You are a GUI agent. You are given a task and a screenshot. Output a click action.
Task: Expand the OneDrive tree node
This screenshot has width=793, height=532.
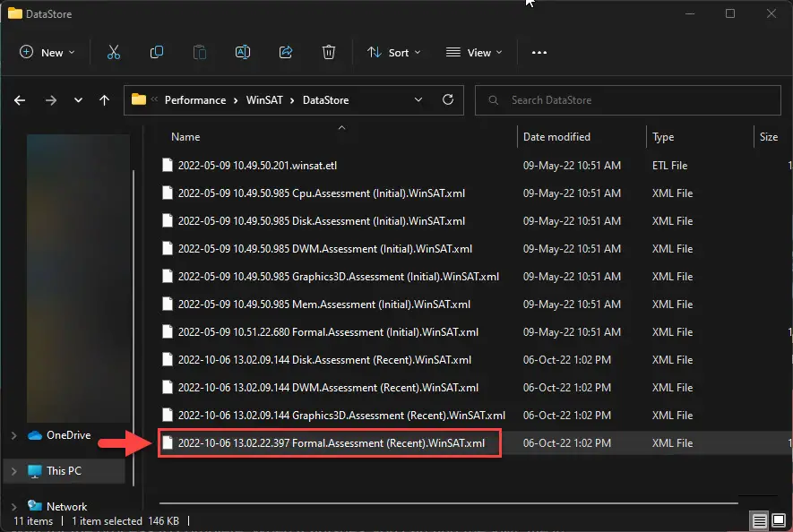pyautogui.click(x=14, y=435)
